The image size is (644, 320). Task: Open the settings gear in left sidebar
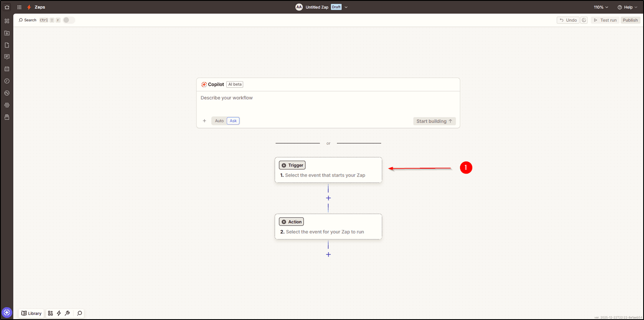click(7, 105)
